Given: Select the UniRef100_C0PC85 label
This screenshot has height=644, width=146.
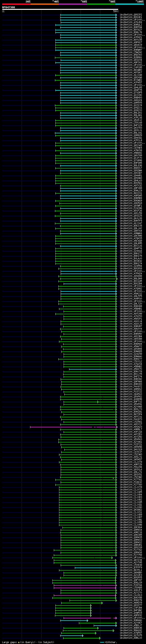Looking at the screenshot, I should [x=131, y=67].
